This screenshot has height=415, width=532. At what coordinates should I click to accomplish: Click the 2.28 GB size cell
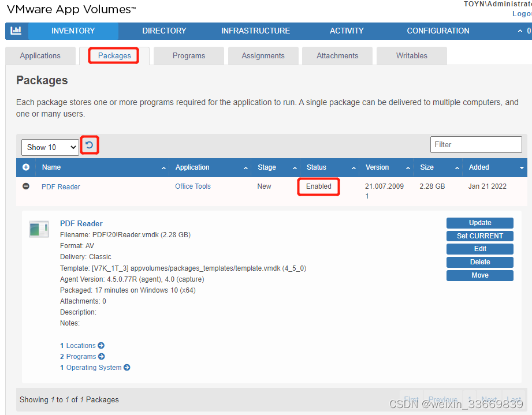tap(432, 186)
